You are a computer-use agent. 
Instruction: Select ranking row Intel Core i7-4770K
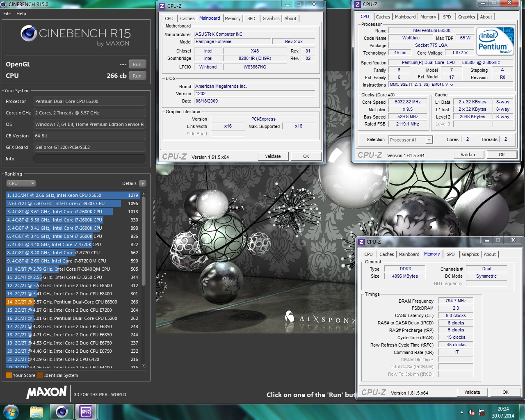point(73,244)
